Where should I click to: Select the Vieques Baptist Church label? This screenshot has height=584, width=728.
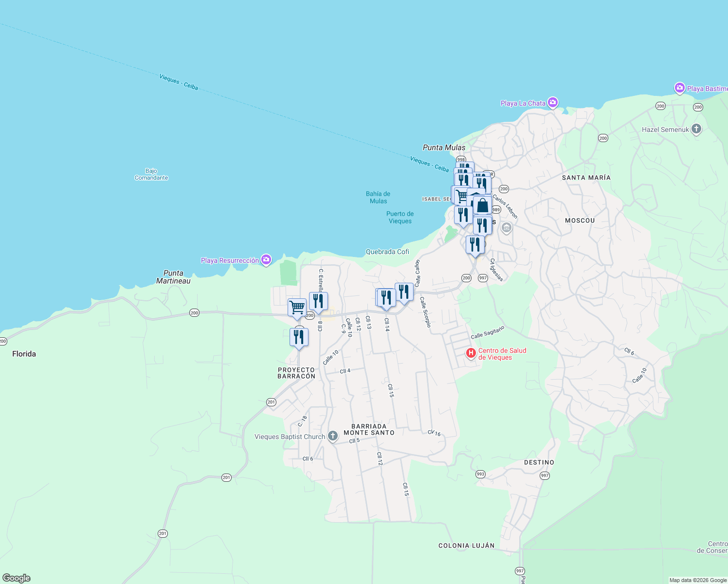click(290, 437)
